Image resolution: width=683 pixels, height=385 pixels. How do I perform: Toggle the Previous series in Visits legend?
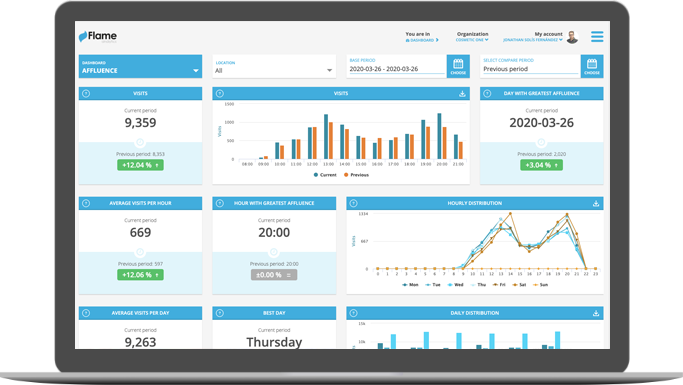tap(356, 175)
